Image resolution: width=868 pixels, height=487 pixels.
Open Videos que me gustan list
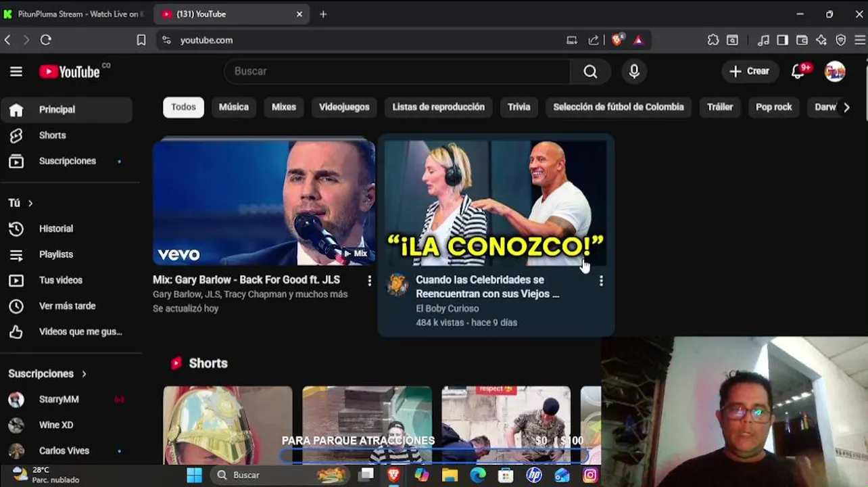pyautogui.click(x=66, y=331)
